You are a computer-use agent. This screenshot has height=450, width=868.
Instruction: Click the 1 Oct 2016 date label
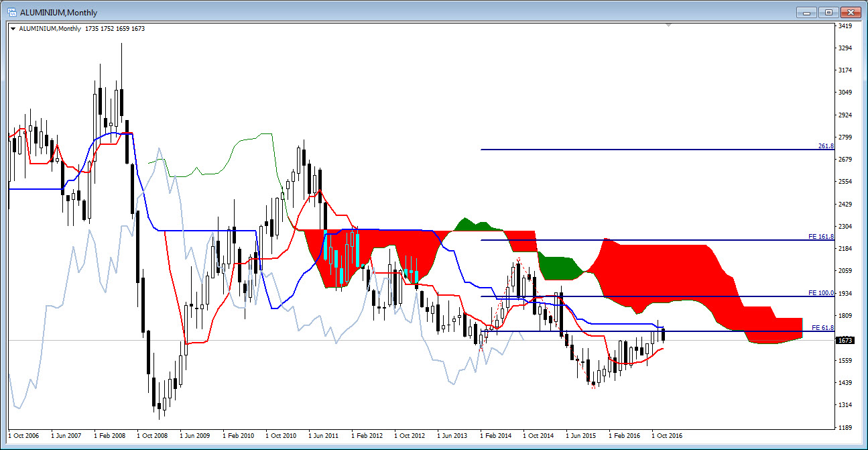668,436
